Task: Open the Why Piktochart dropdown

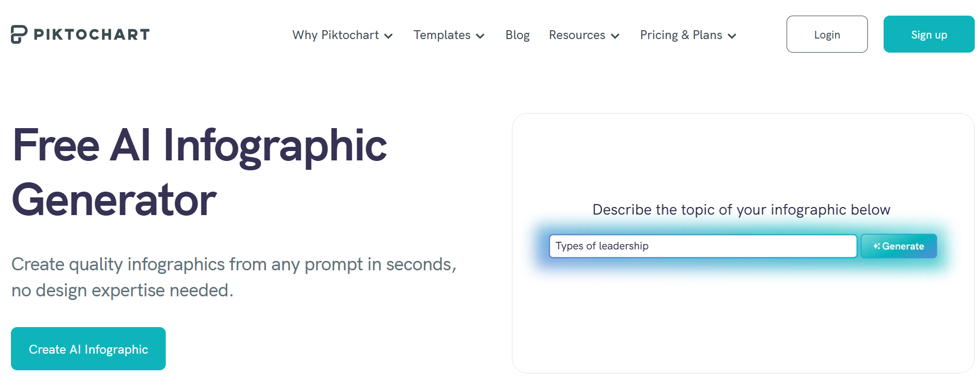Action: tap(336, 35)
